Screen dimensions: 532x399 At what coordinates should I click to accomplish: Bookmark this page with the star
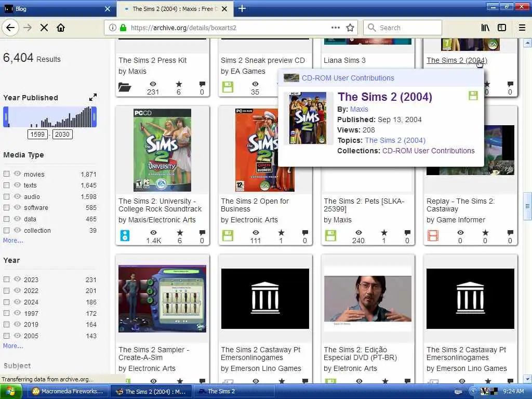coord(350,28)
